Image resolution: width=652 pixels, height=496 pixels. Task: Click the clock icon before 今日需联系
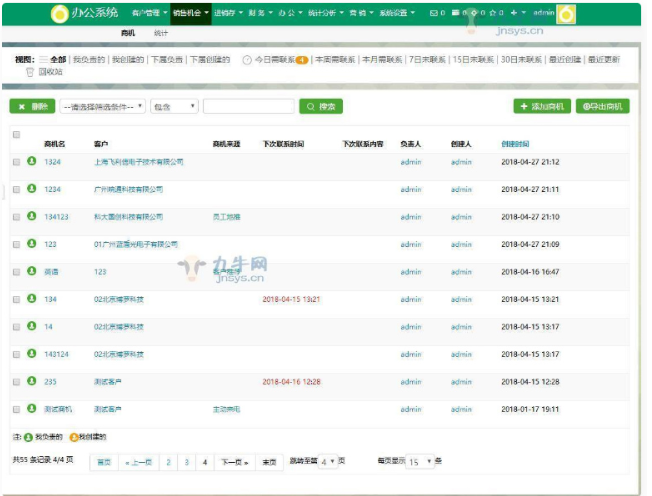pos(247,60)
